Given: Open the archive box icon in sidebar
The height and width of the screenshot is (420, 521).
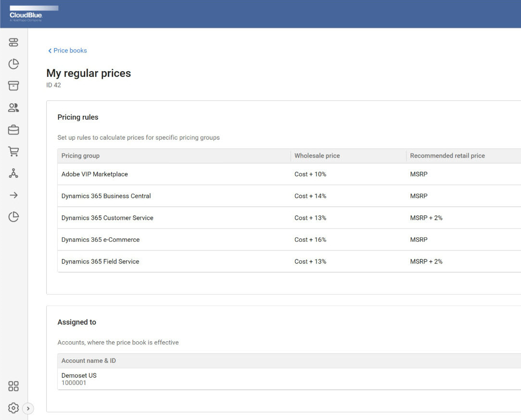Looking at the screenshot, I should pos(13,86).
